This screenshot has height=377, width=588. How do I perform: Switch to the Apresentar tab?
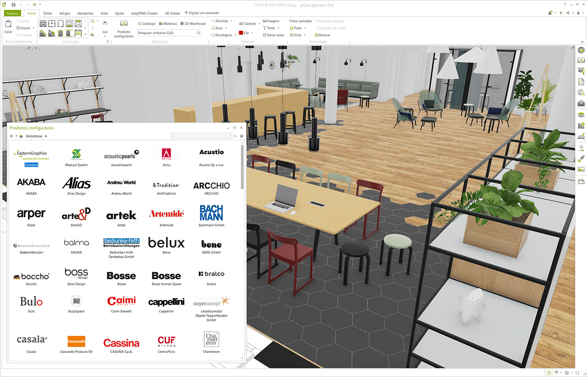[x=86, y=13]
